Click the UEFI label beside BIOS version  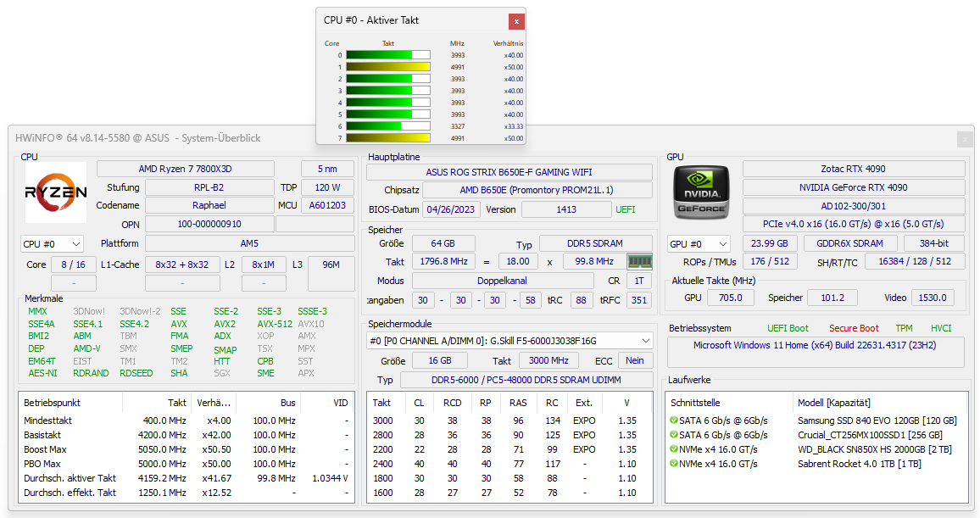625,209
